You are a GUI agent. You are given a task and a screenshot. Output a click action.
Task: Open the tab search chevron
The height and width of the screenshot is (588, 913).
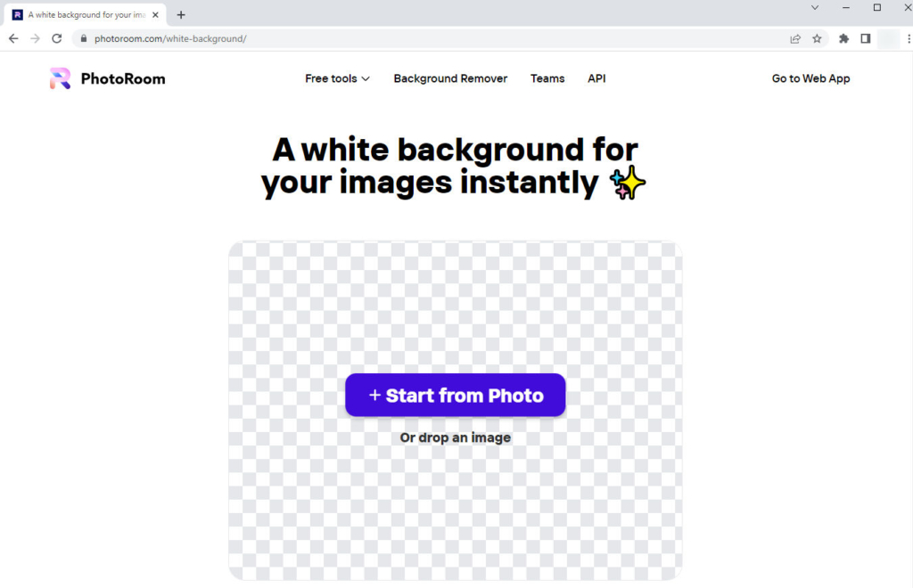click(814, 7)
